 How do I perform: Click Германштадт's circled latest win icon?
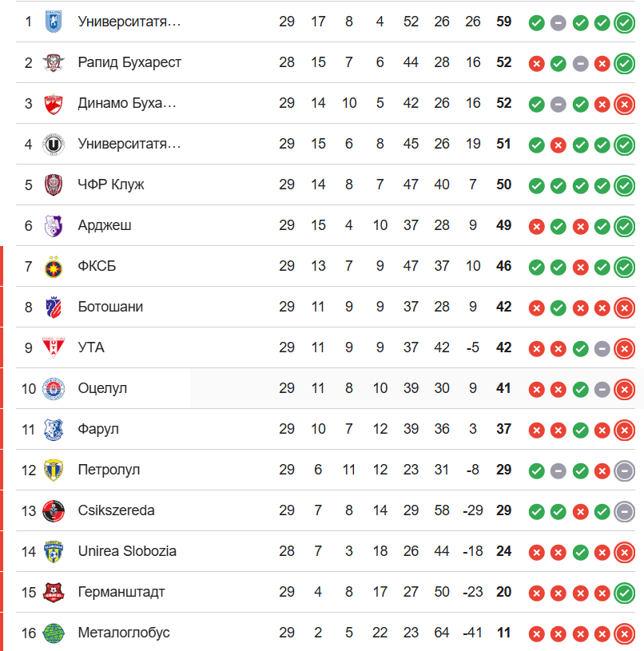tap(624, 593)
